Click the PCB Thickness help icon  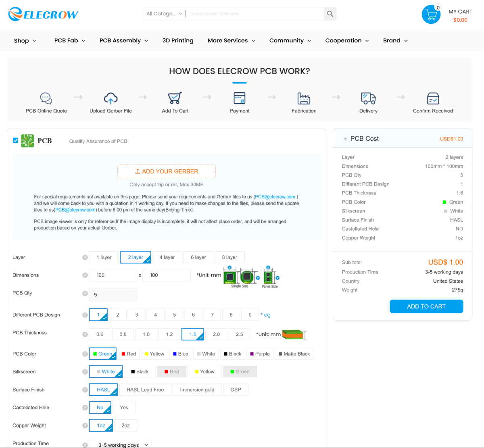(x=85, y=334)
